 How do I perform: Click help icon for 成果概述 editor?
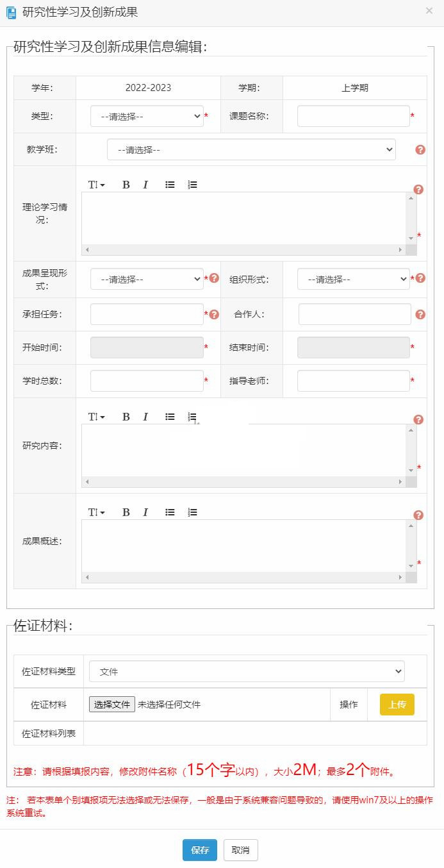click(x=418, y=515)
